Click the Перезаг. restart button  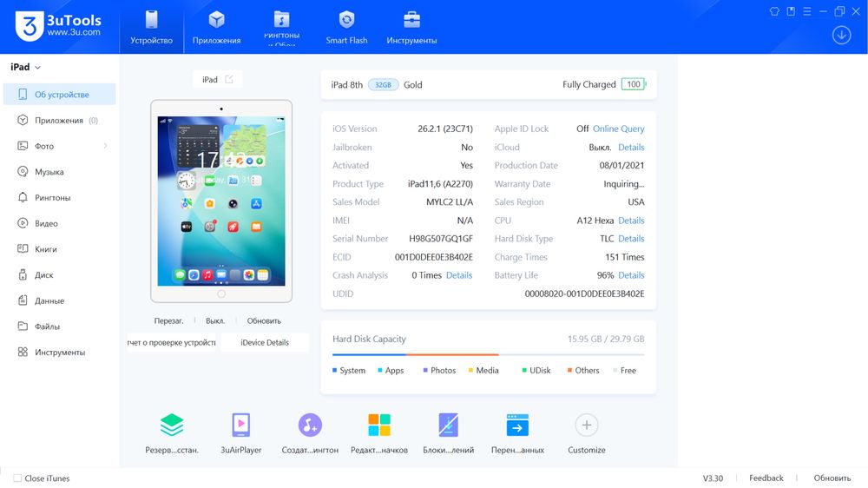tap(169, 320)
